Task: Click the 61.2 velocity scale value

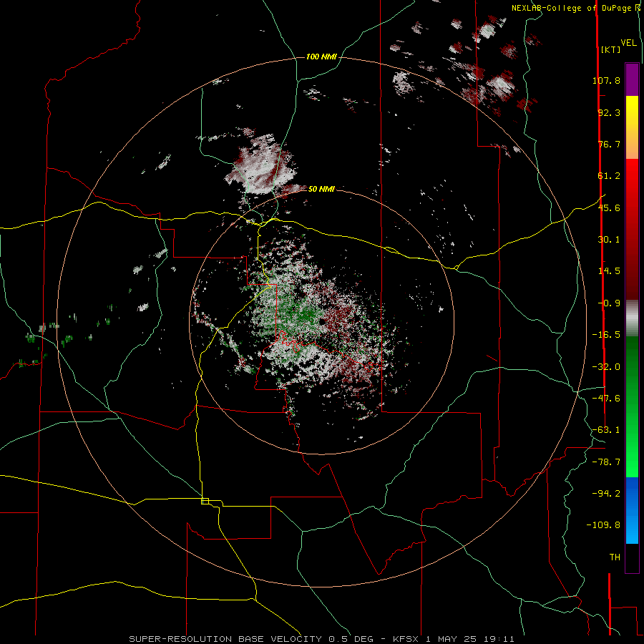Action: (609, 176)
